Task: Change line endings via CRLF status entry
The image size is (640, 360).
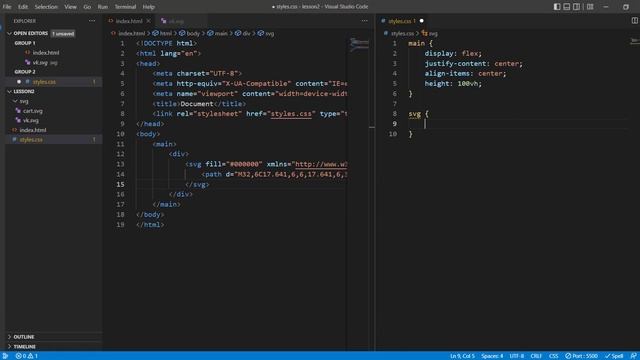Action: click(536, 356)
